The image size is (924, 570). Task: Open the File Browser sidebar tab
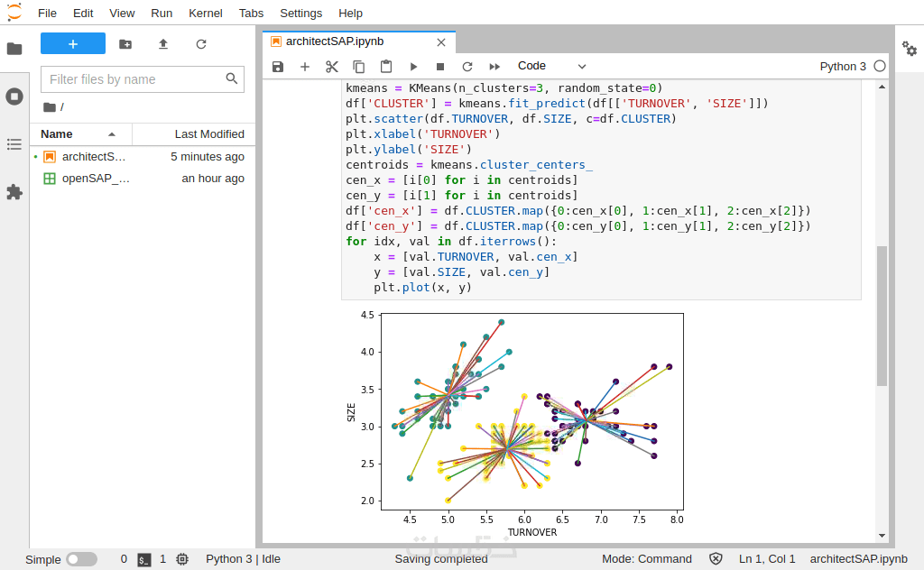14,49
